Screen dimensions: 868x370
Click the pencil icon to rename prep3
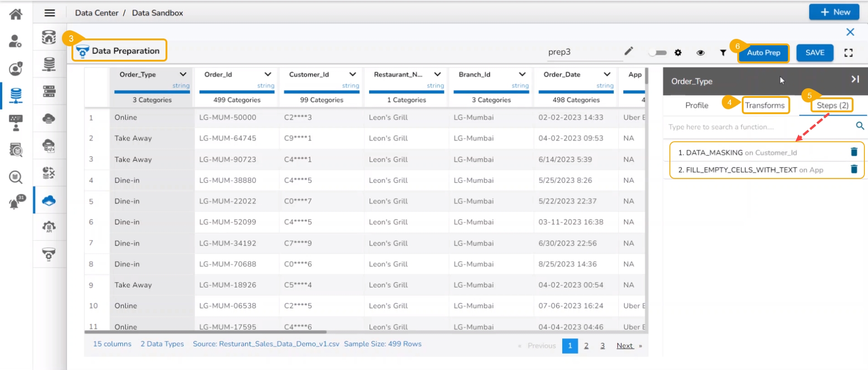click(629, 51)
